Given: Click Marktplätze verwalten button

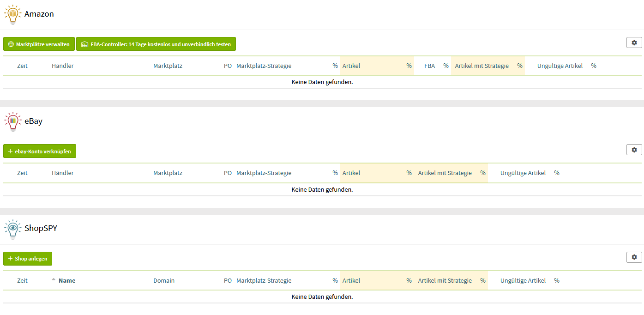Looking at the screenshot, I should coord(39,44).
